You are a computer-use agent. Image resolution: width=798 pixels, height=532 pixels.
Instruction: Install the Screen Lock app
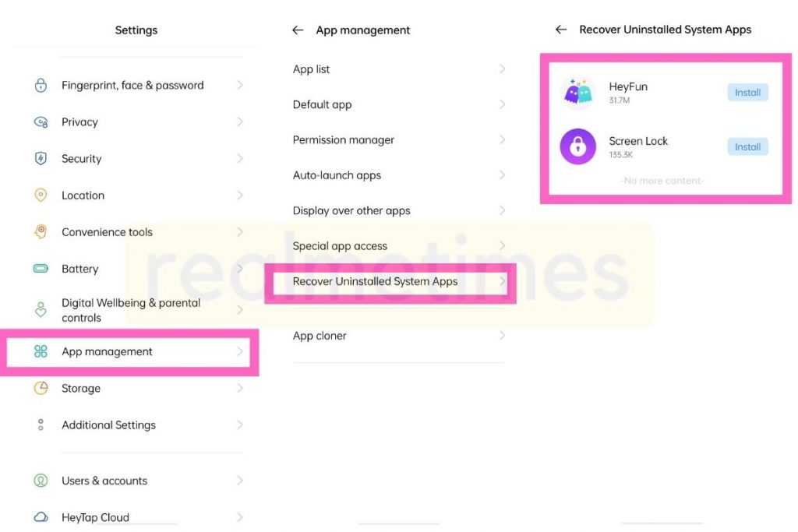(x=747, y=146)
